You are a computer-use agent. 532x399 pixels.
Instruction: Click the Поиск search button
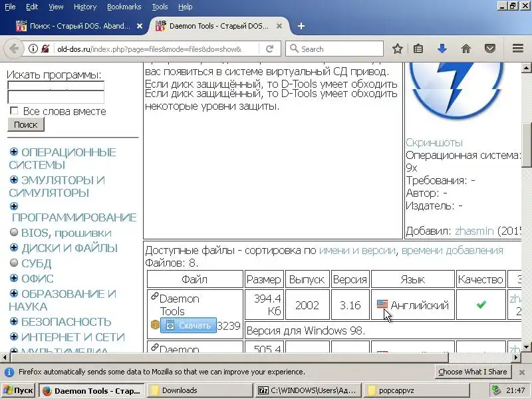26,125
